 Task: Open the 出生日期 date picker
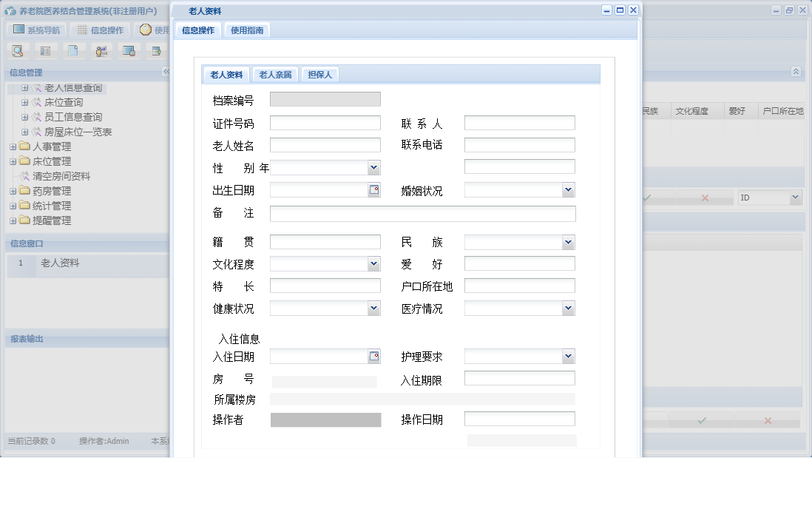pyautogui.click(x=373, y=189)
